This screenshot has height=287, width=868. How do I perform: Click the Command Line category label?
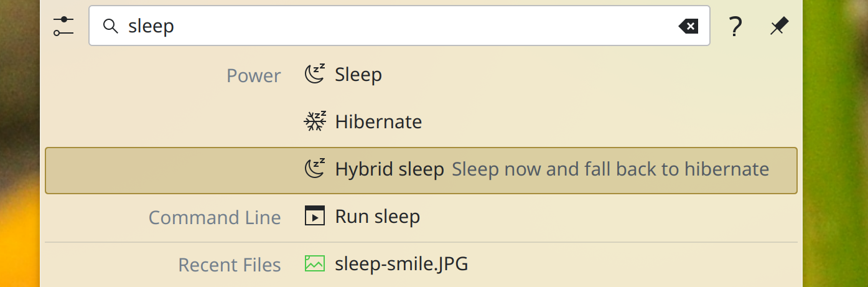coord(215,217)
